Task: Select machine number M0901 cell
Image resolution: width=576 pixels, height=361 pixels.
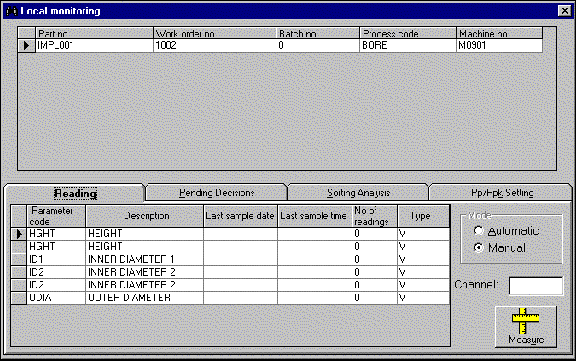Action: [x=499, y=46]
